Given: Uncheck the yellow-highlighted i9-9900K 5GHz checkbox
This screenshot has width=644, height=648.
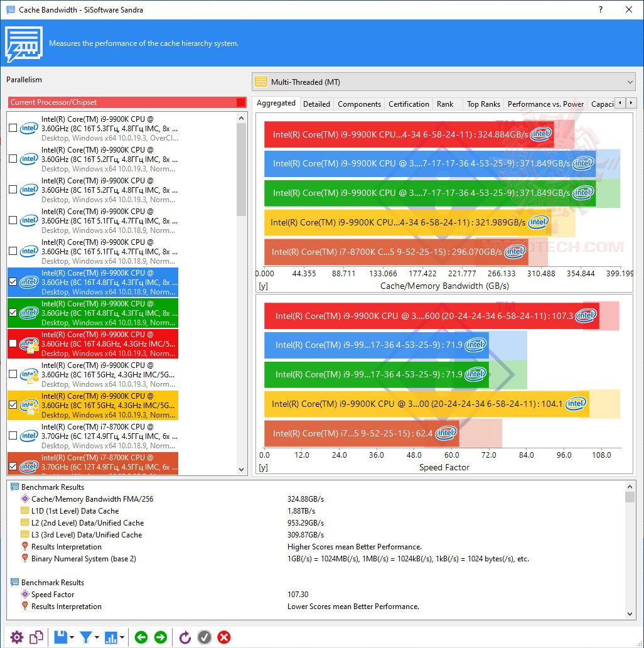Looking at the screenshot, I should 13,404.
